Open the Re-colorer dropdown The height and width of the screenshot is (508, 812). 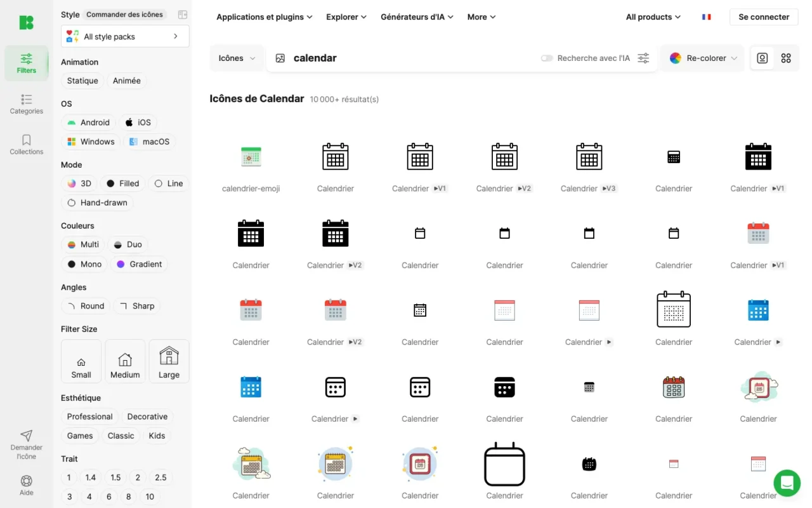click(702, 58)
